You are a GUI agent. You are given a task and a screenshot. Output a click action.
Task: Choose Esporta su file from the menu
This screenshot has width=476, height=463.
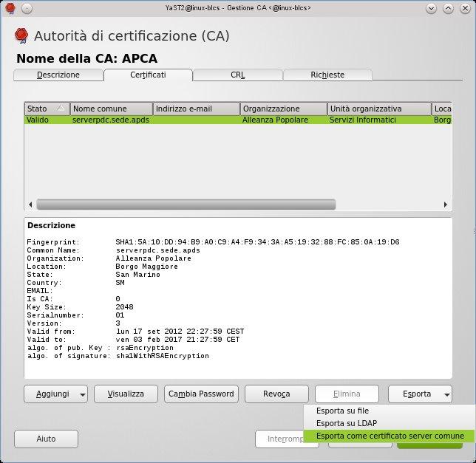tap(390, 411)
